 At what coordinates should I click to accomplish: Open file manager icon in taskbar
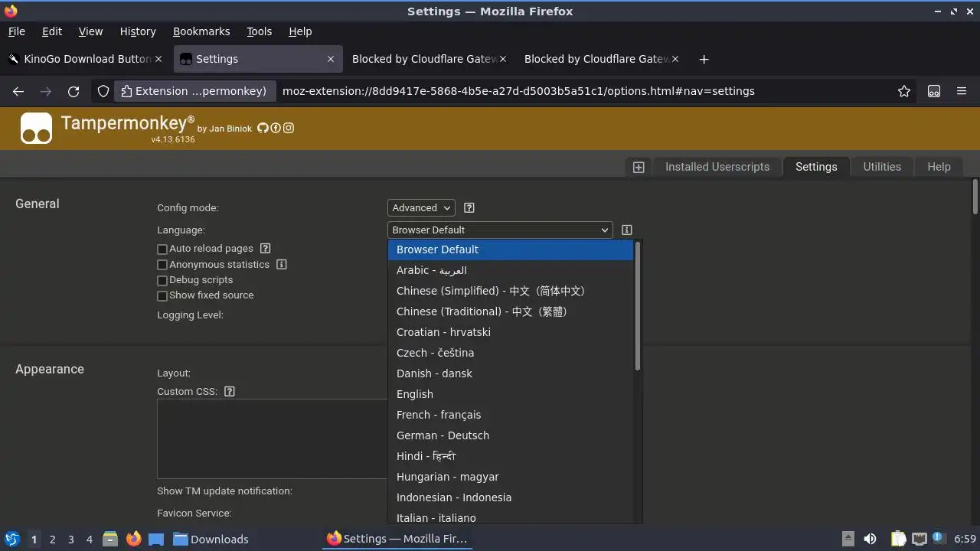pos(110,539)
